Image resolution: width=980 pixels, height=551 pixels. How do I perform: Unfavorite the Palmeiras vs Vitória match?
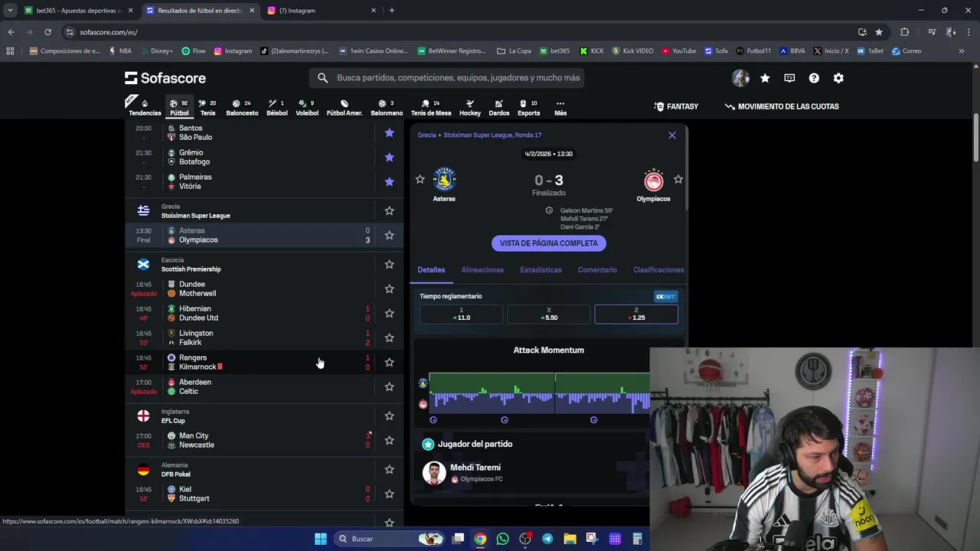click(389, 181)
